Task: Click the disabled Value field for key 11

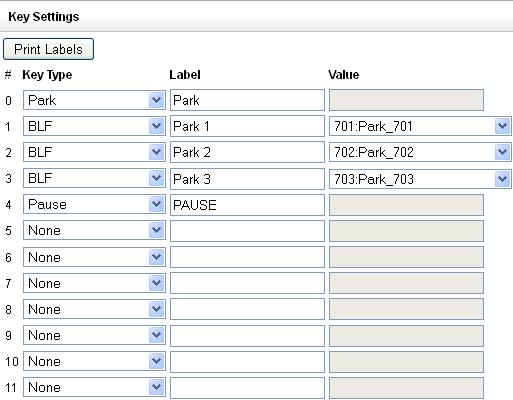Action: pos(406,388)
